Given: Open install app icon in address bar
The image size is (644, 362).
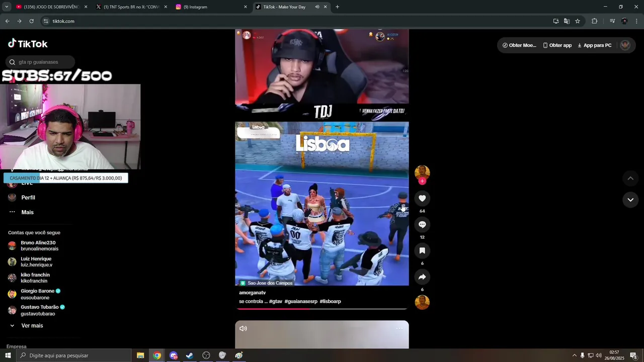Looking at the screenshot, I should [556, 21].
